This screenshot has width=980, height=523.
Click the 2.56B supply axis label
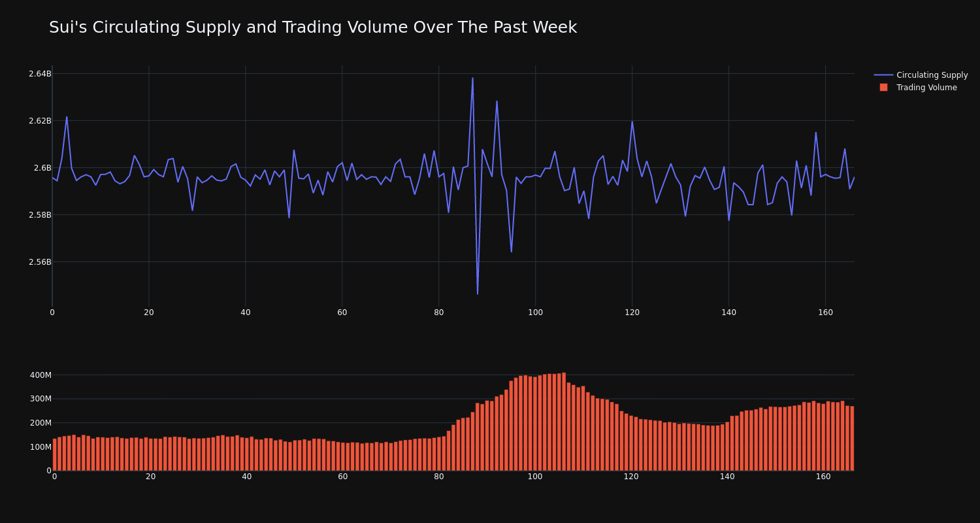[40, 262]
